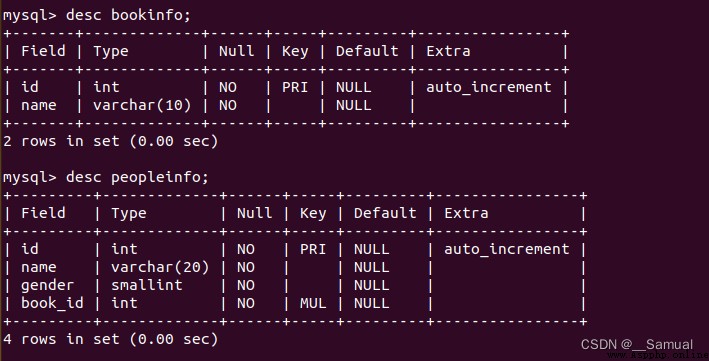Click the 'MUL' key value
Screen dimensions: 709x361
pos(313,303)
